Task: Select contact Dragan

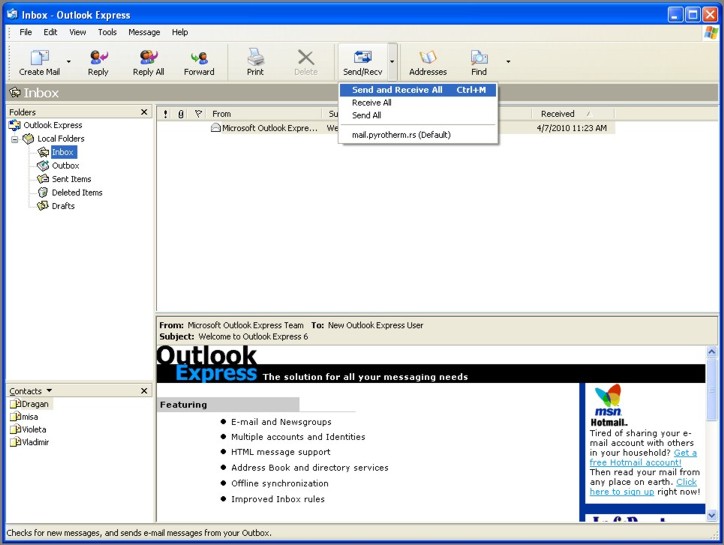Action: (30, 404)
